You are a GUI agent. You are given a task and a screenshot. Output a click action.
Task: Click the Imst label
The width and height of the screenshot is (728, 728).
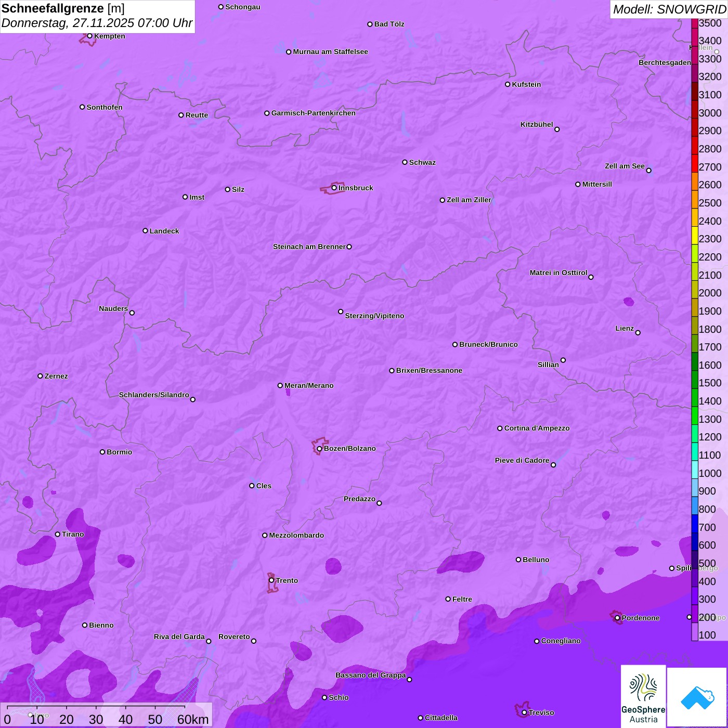click(x=197, y=197)
